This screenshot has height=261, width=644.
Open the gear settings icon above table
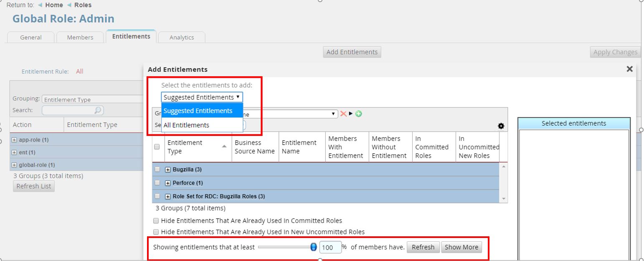click(501, 126)
